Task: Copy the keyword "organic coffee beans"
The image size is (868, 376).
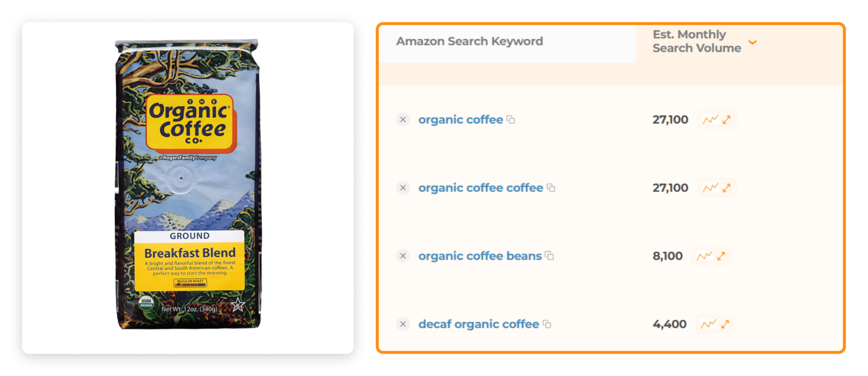Action: pyautogui.click(x=549, y=255)
